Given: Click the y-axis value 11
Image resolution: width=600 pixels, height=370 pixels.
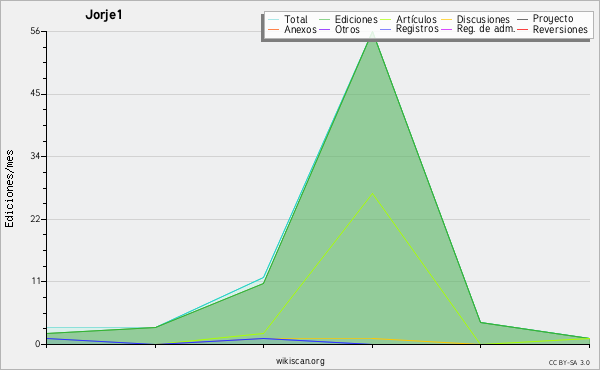Looking at the screenshot, I should point(36,281).
